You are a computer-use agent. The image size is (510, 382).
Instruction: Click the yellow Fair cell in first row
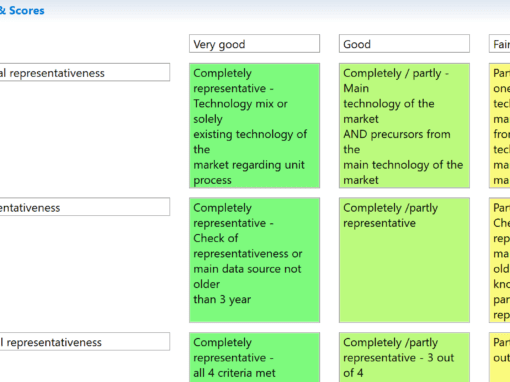499,126
